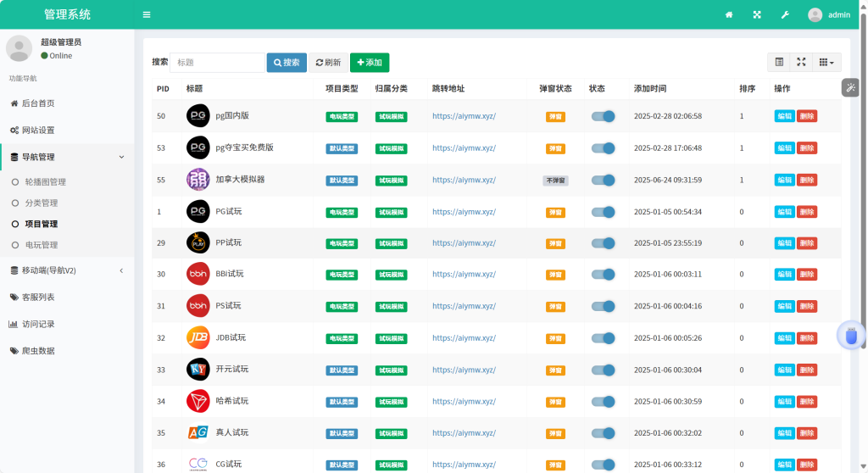Open the admin user avatar menu
The height and width of the screenshot is (473, 868).
[x=828, y=14]
